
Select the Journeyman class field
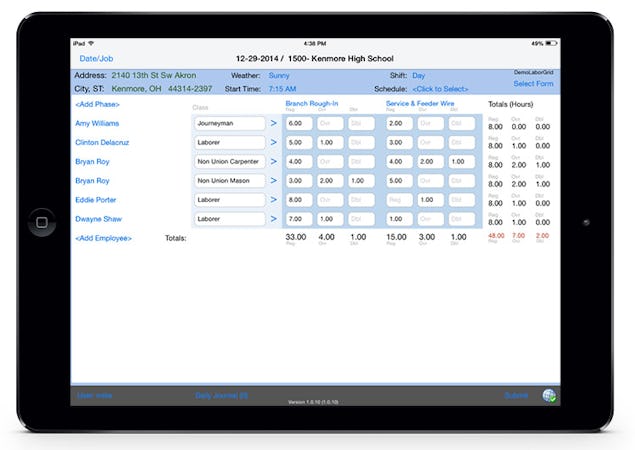click(x=230, y=123)
